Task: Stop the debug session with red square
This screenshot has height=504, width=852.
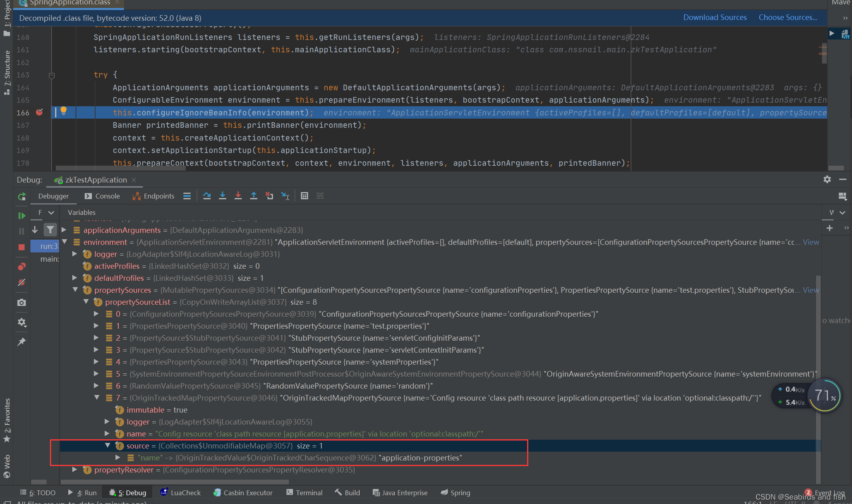Action: tap(22, 247)
